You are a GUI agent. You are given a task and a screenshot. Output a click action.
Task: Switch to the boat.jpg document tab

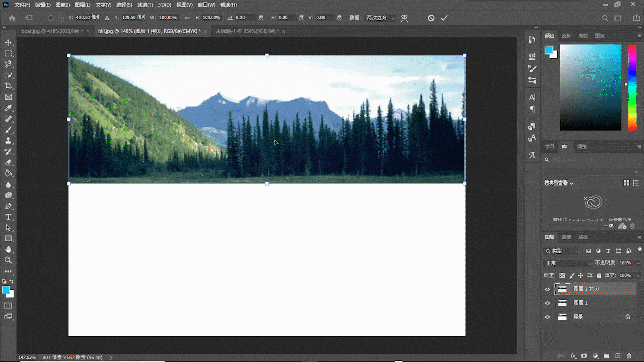pos(51,31)
